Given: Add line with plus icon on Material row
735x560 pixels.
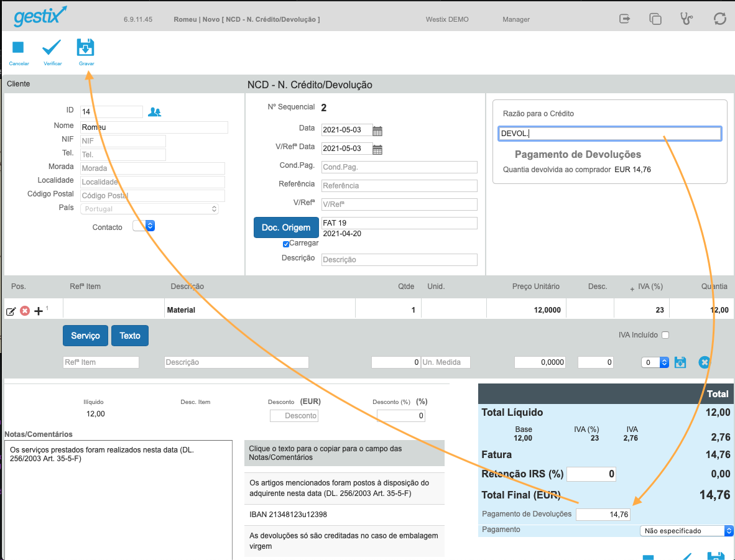Looking at the screenshot, I should [39, 311].
